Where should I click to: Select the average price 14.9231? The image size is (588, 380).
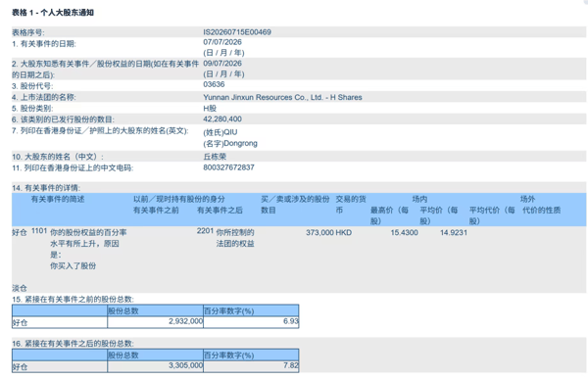(x=454, y=233)
